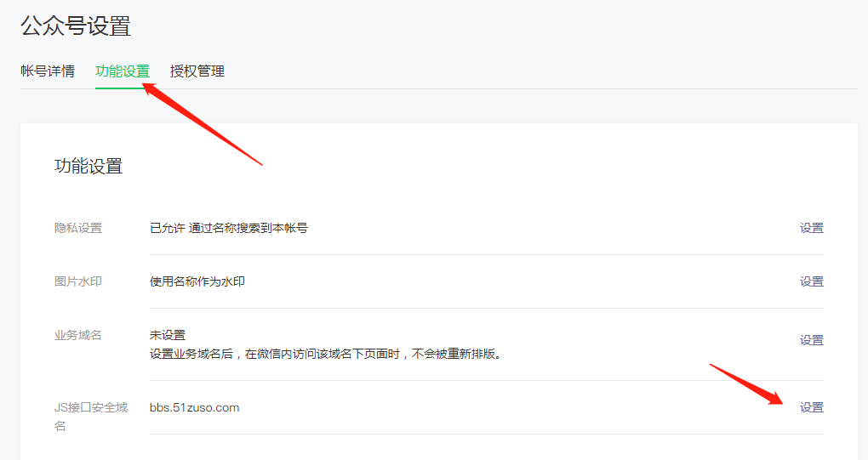This screenshot has height=460, width=868.
Task: Click the 业务域名 description about 重新排版
Action: (326, 354)
